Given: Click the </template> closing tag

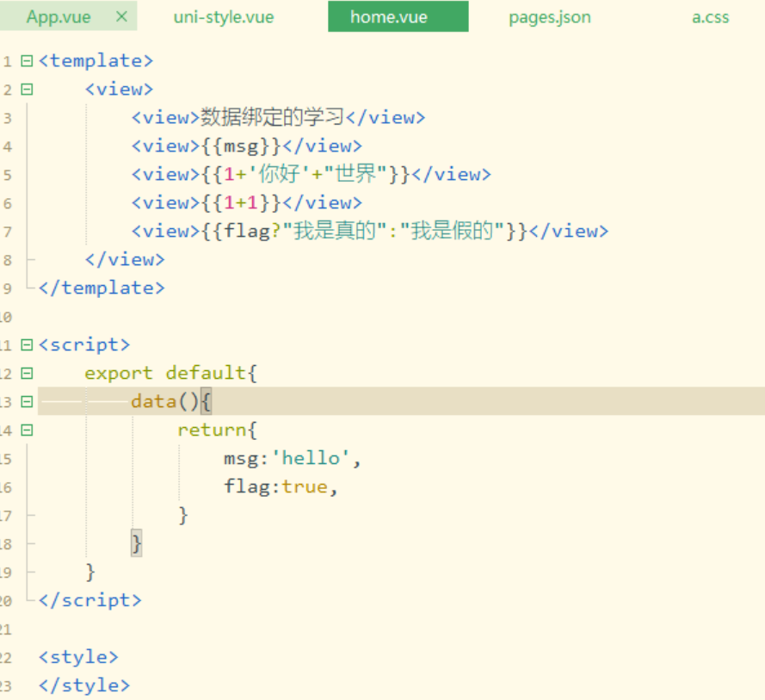Looking at the screenshot, I should coord(102,288).
